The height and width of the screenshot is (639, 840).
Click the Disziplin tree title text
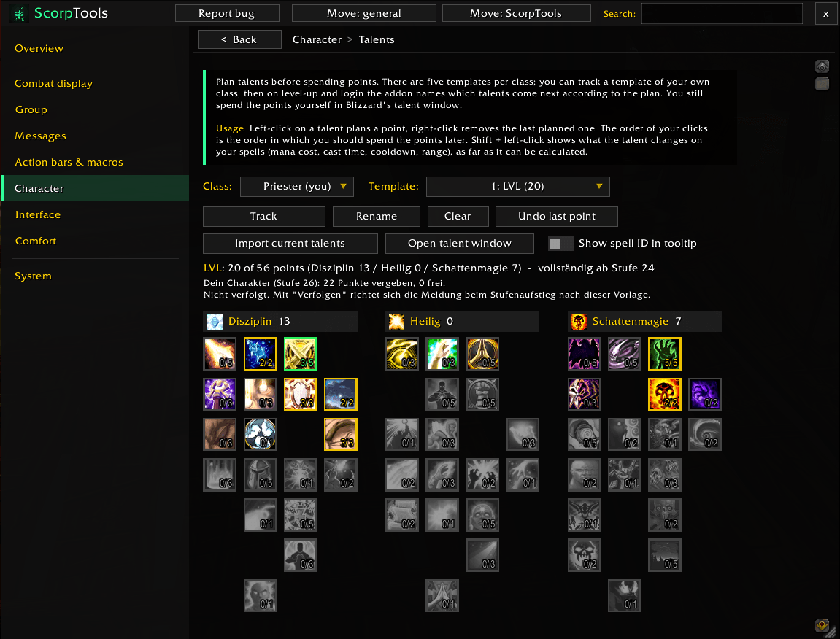point(250,322)
